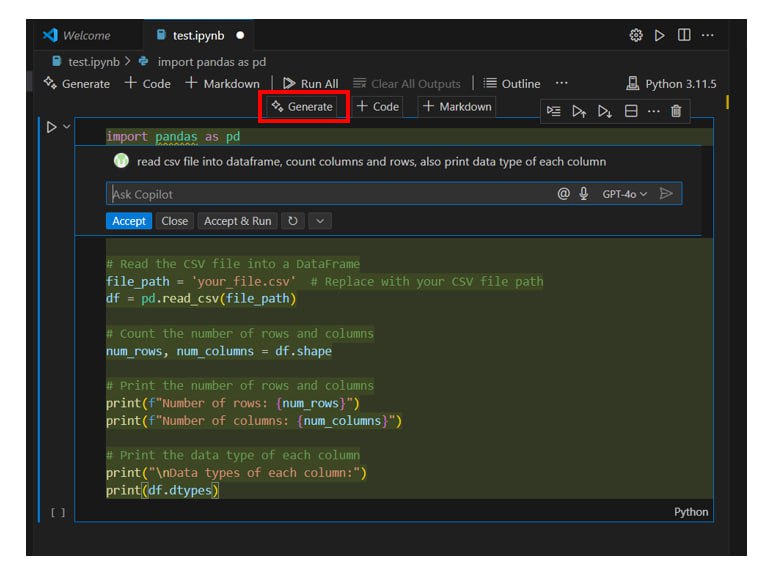The image size is (770, 566).
Task: Click Accept & Run
Action: [x=237, y=221]
